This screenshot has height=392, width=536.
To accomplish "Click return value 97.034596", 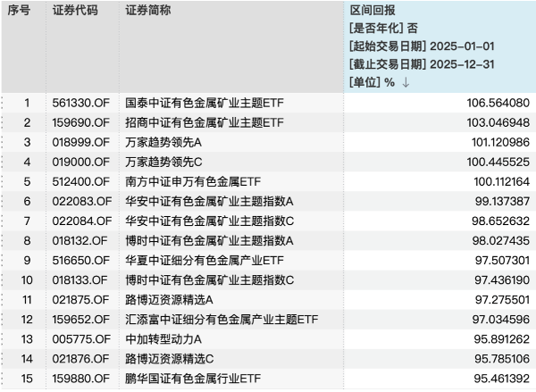I will click(501, 320).
